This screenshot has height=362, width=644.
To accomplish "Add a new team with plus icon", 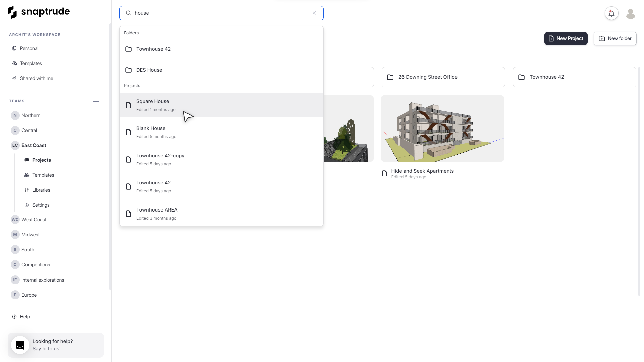I will pos(96,101).
